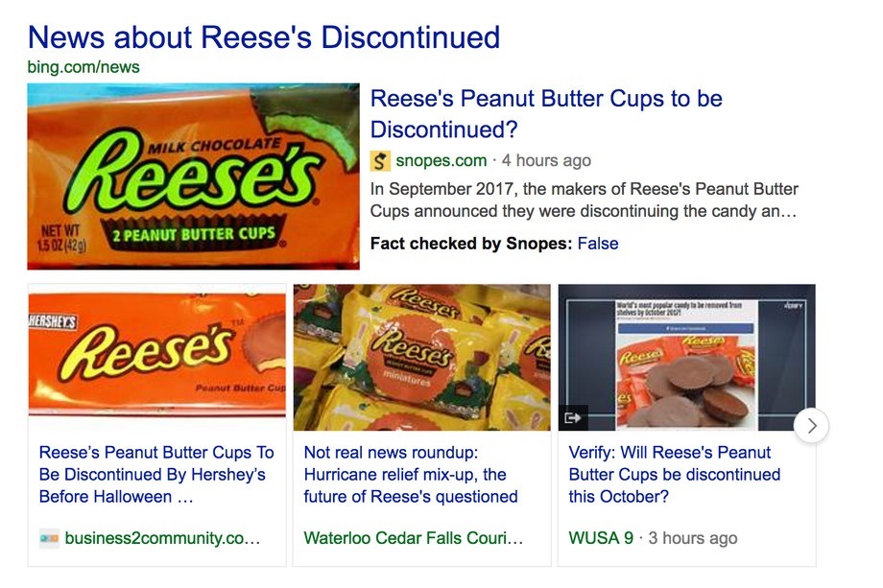The image size is (883, 588).
Task: Click the 'False' fact-check rating link
Action: 598,244
